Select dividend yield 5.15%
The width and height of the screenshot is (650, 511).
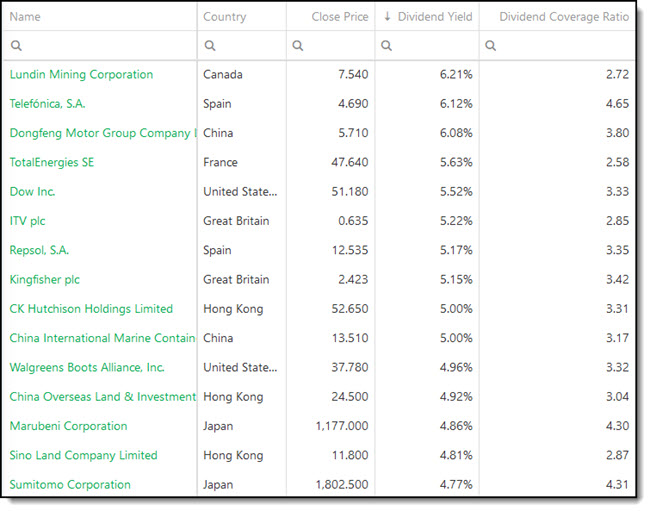point(456,280)
